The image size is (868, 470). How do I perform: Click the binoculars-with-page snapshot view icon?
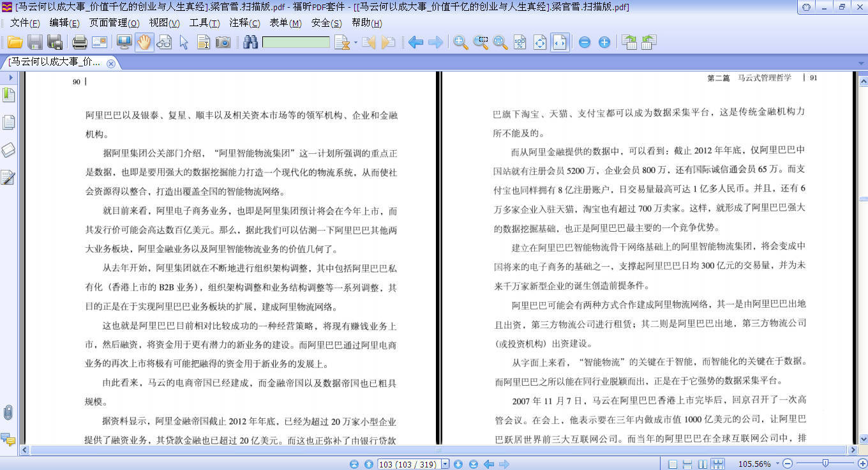pyautogui.click(x=164, y=42)
